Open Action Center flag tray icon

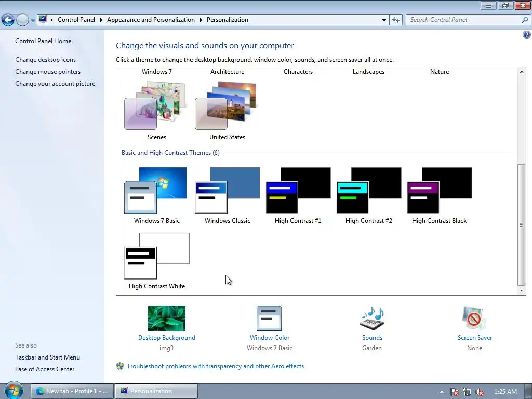point(454,392)
